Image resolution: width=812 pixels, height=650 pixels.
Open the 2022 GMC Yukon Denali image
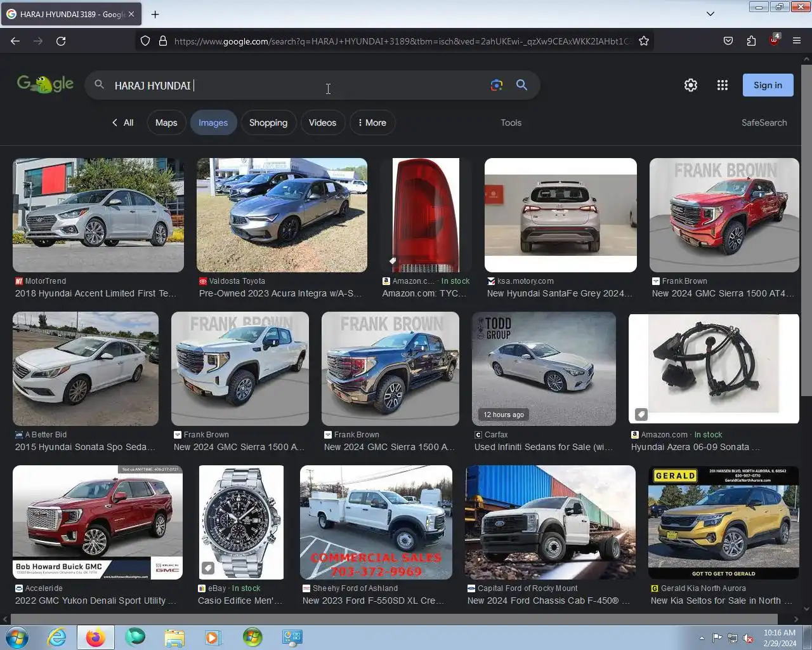point(98,522)
